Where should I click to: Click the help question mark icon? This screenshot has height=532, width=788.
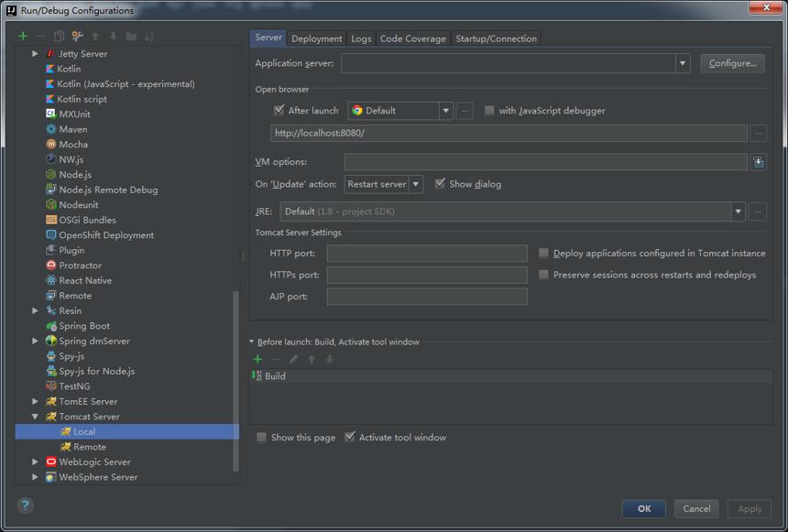[25, 505]
